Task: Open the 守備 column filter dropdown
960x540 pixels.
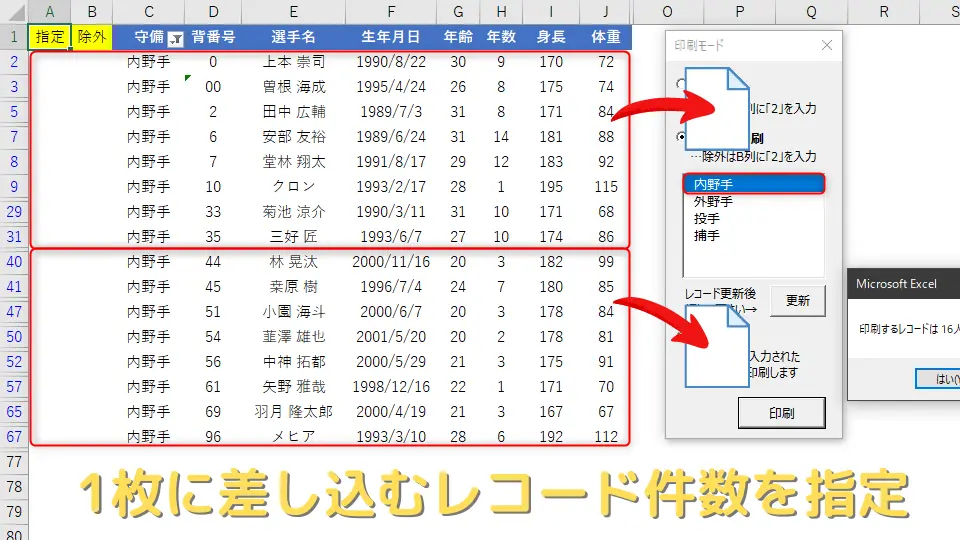Action: tap(176, 38)
